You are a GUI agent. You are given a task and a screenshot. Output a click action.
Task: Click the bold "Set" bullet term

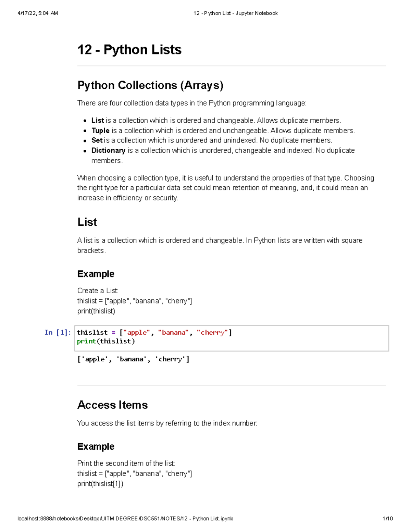(97, 140)
